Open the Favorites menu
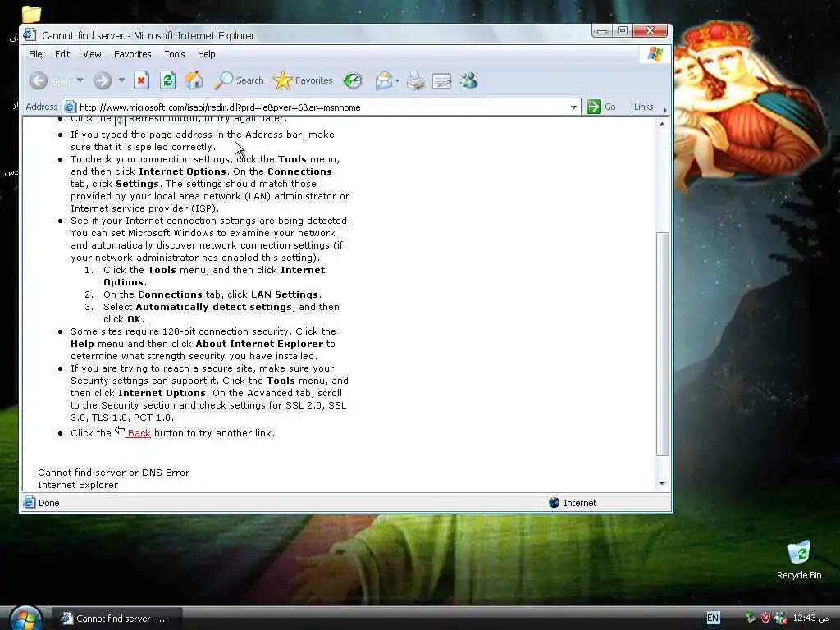Image resolution: width=840 pixels, height=630 pixels. (x=132, y=54)
